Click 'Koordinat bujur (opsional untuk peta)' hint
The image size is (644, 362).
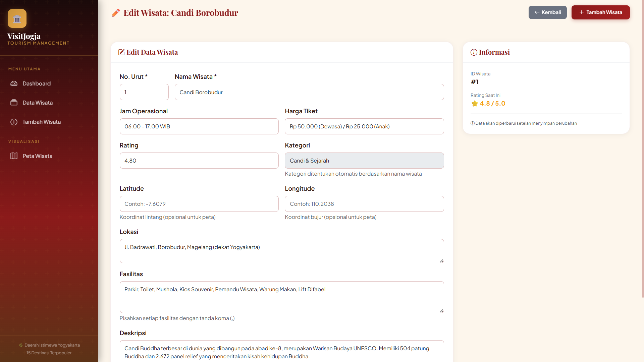330,217
